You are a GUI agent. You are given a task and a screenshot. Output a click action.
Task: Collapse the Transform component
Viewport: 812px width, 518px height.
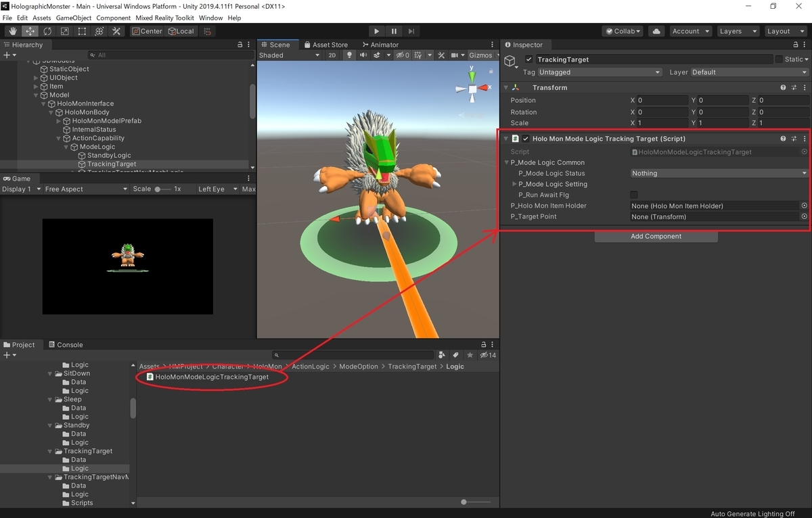click(x=505, y=88)
